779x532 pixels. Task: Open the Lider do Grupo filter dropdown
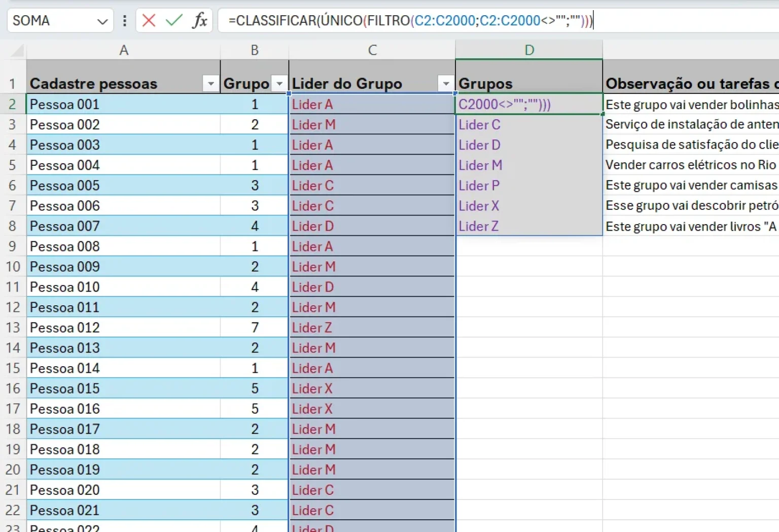(x=446, y=84)
